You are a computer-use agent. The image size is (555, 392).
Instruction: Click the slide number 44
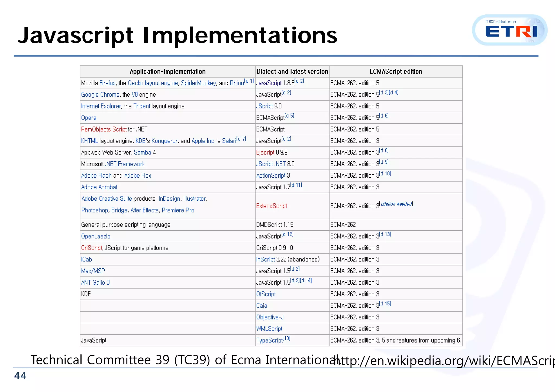(20, 376)
